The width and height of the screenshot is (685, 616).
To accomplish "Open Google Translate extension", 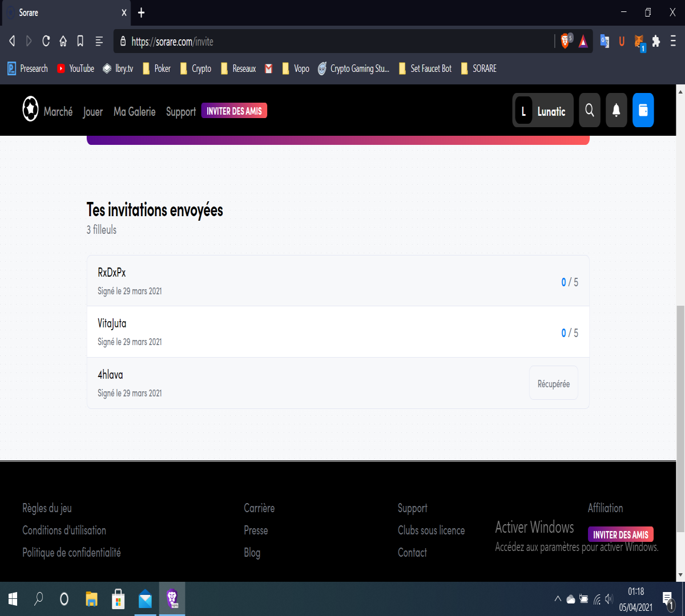I will point(605,41).
